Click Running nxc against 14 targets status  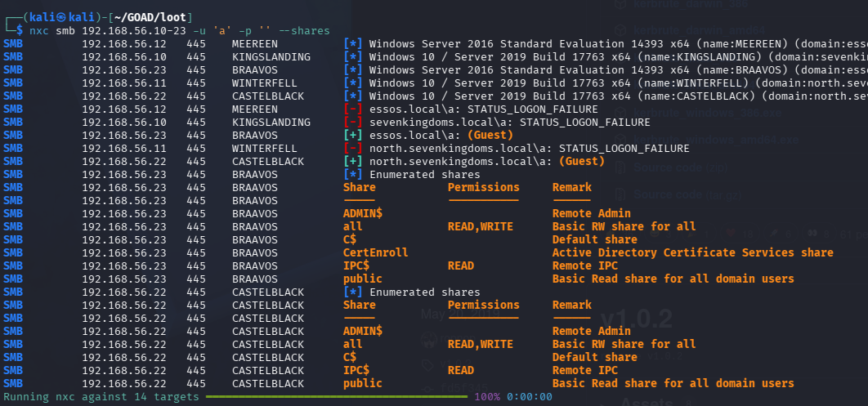pyautogui.click(x=101, y=396)
